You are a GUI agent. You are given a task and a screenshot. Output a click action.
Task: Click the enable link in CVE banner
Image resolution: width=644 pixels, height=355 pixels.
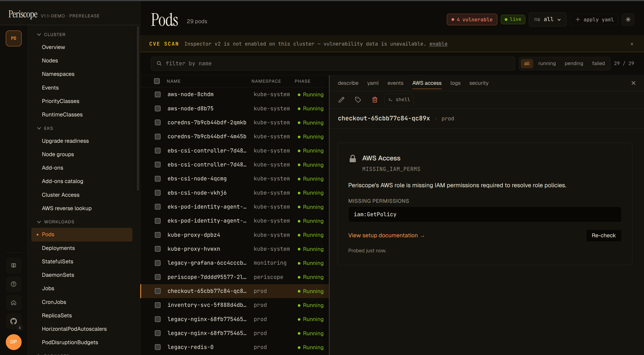438,44
